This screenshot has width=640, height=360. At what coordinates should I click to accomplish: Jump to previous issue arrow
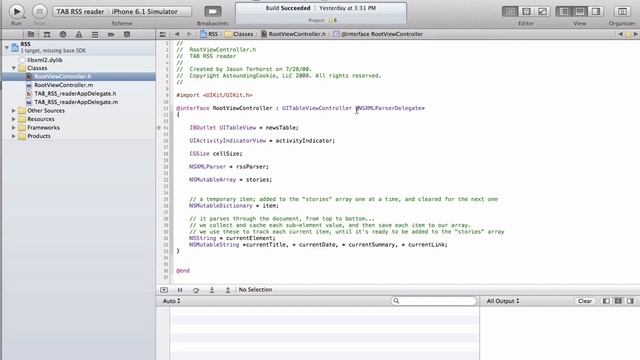coord(620,34)
